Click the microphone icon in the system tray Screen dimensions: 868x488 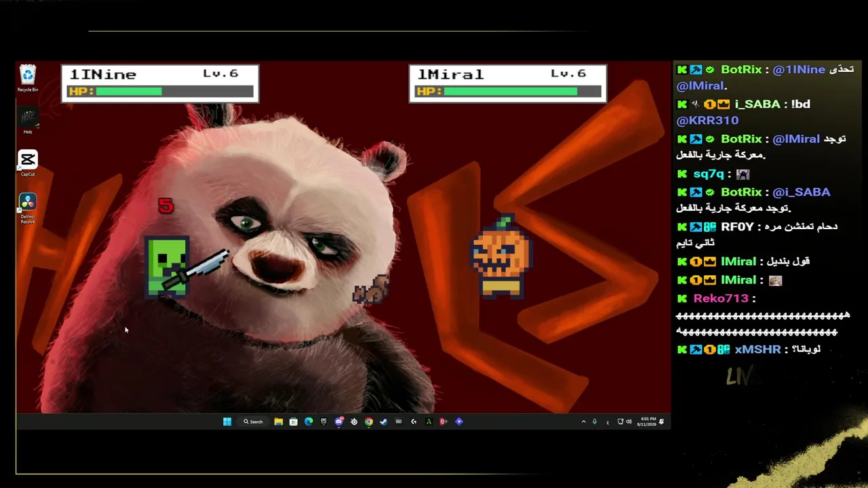[595, 422]
